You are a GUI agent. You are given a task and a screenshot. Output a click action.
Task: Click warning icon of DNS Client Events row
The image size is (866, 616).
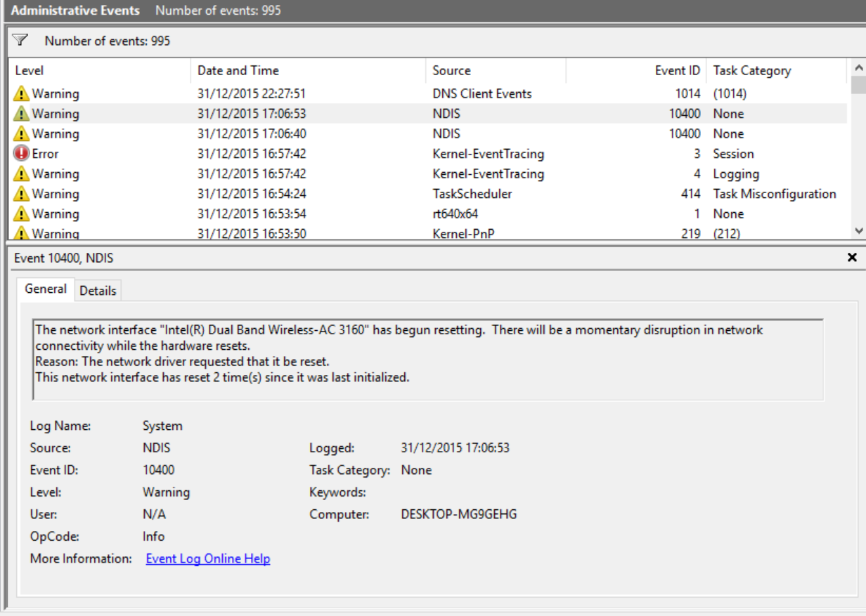[22, 93]
